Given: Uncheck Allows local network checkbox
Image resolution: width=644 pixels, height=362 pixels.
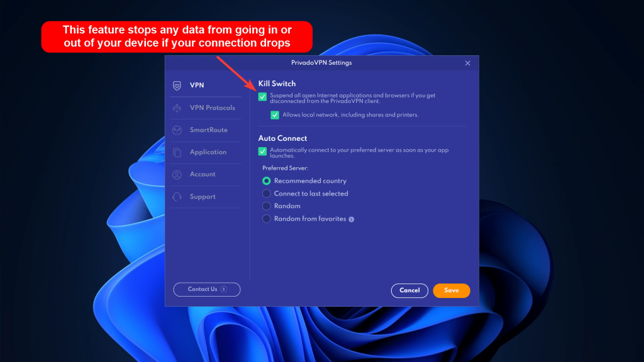Looking at the screenshot, I should [x=275, y=115].
